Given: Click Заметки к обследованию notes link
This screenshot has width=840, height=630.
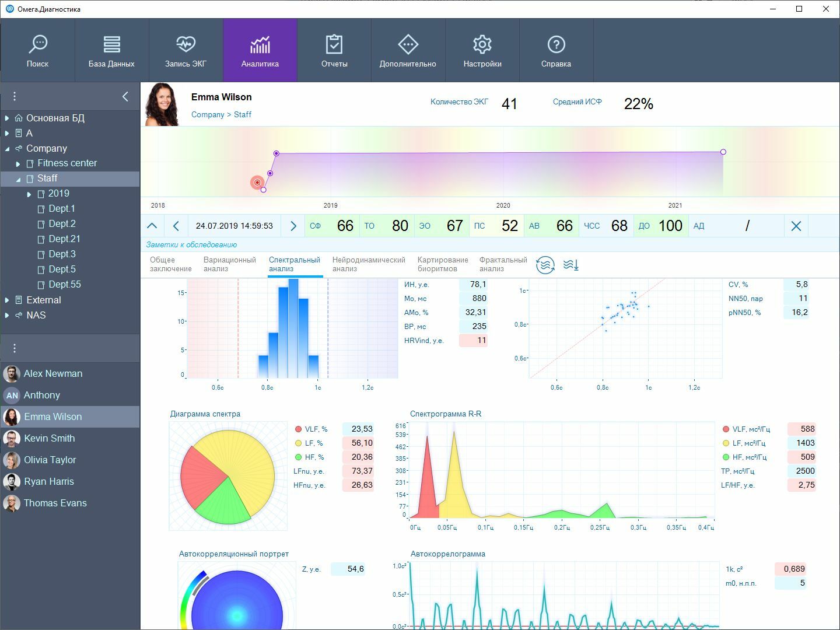Looking at the screenshot, I should click(191, 244).
